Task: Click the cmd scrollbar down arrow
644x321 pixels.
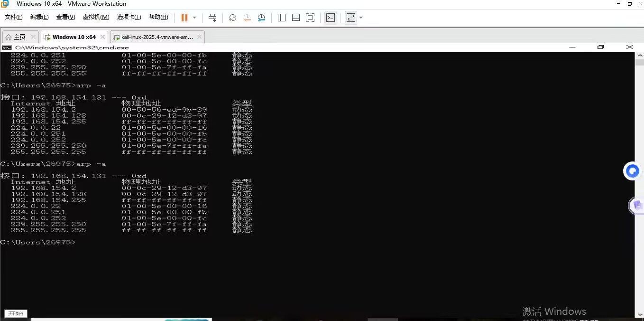Action: pyautogui.click(x=639, y=314)
